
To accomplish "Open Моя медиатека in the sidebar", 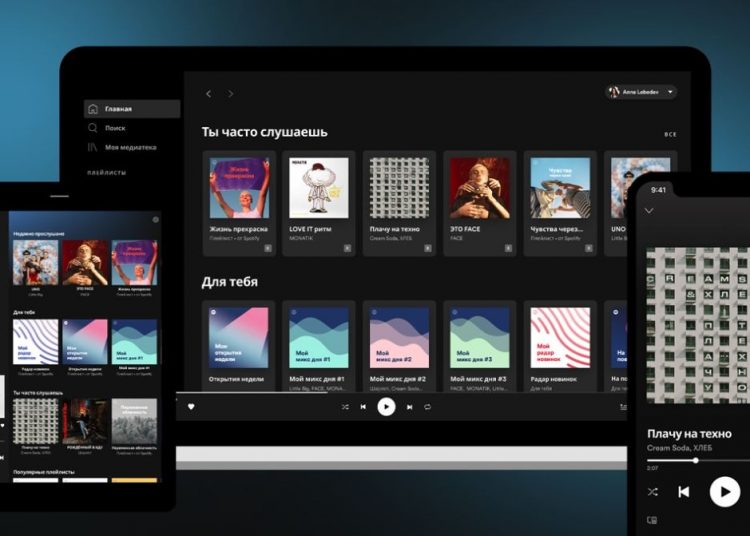I will point(131,147).
